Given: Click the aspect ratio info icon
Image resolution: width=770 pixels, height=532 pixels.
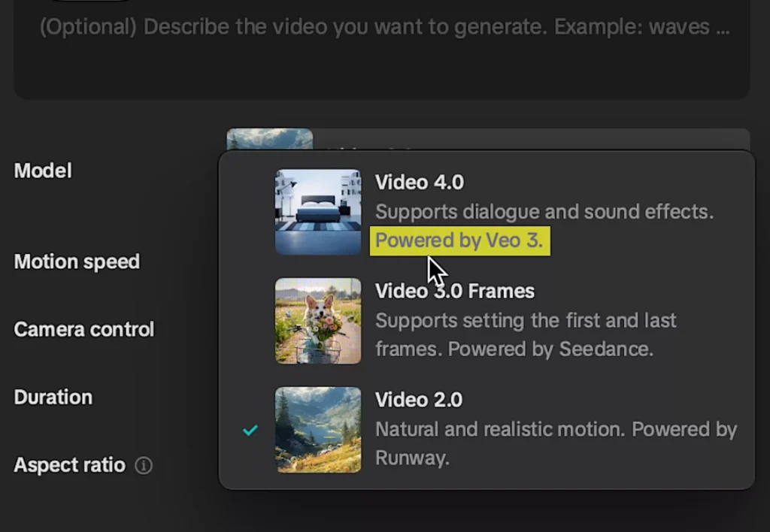Looking at the screenshot, I should 143,466.
